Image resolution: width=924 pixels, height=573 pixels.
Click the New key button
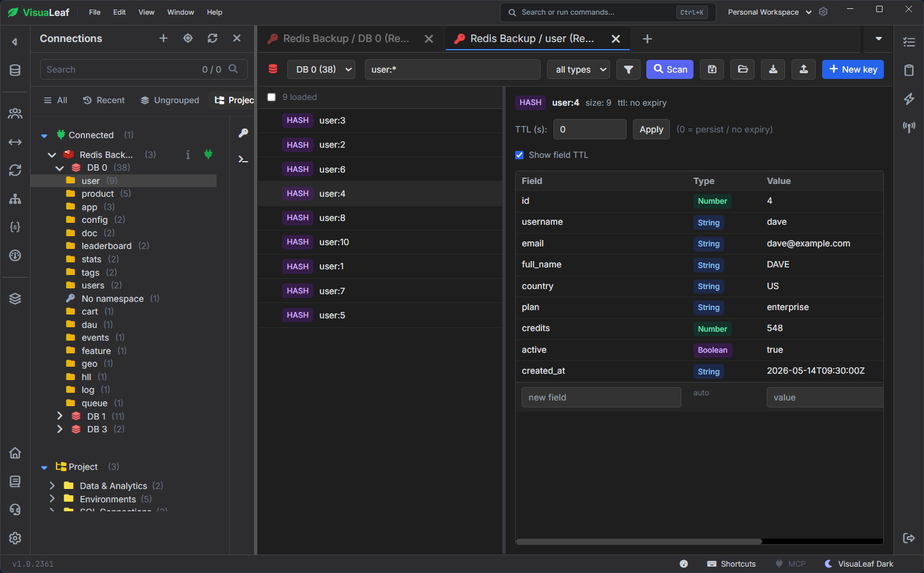(853, 69)
